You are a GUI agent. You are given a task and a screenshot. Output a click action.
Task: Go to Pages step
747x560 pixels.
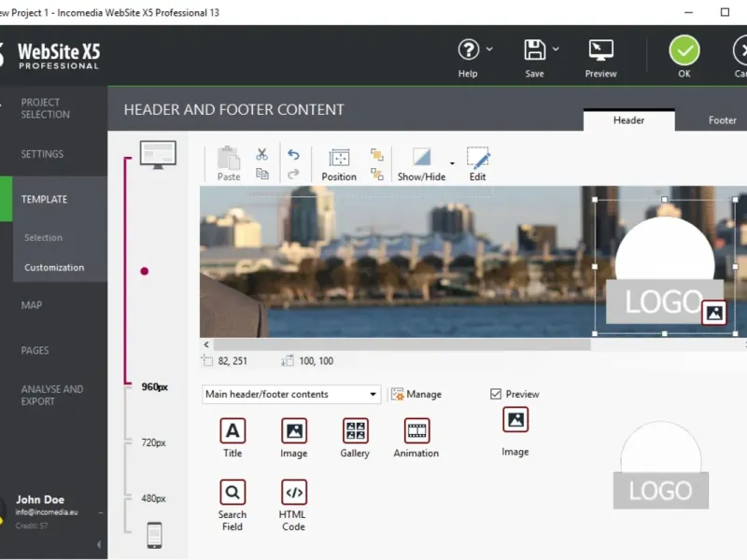point(35,351)
